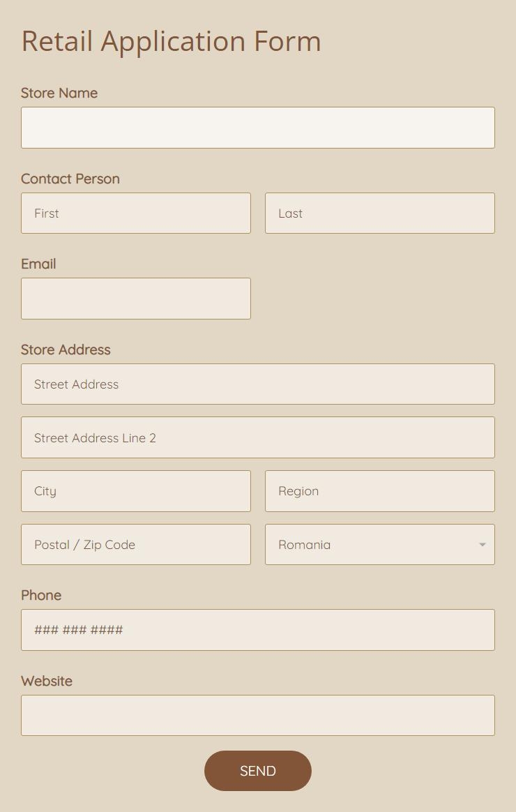
Task: Click the Store Address label
Action: click(66, 349)
